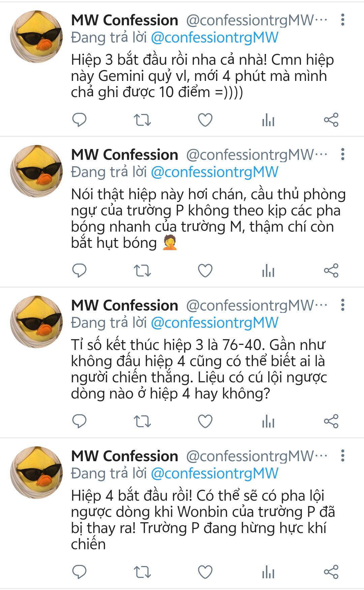Reply to the 'Nói thật hiệp này' tweet
Screen dimensions: 364x590
(x=80, y=270)
